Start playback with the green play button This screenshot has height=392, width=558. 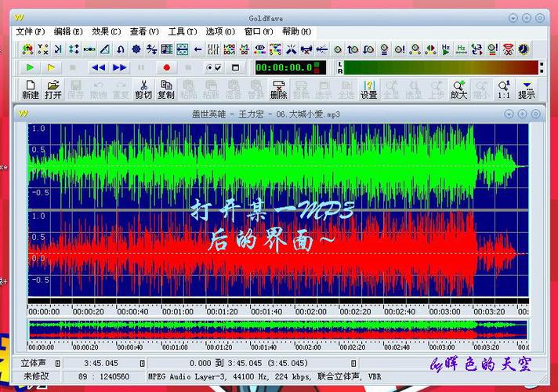pyautogui.click(x=30, y=67)
